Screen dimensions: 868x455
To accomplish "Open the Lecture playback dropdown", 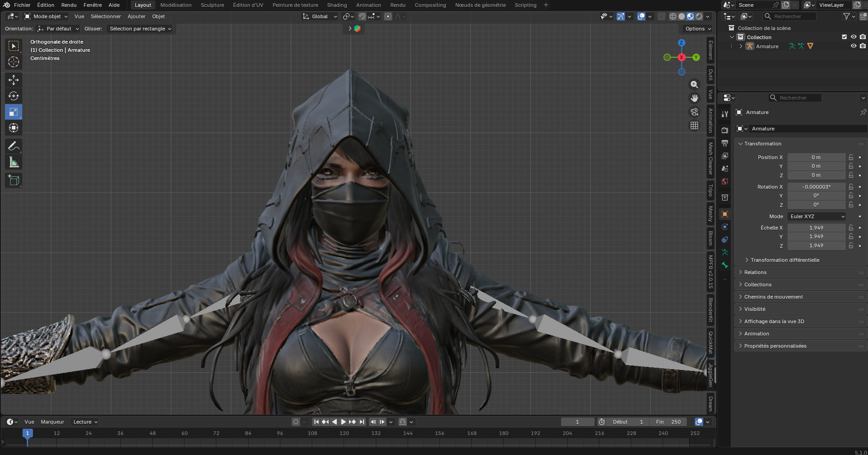I will 85,422.
